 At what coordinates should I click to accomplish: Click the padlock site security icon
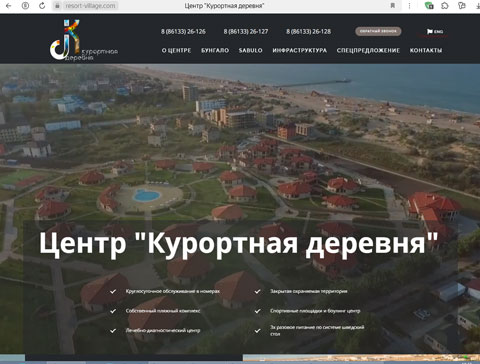pyautogui.click(x=57, y=6)
